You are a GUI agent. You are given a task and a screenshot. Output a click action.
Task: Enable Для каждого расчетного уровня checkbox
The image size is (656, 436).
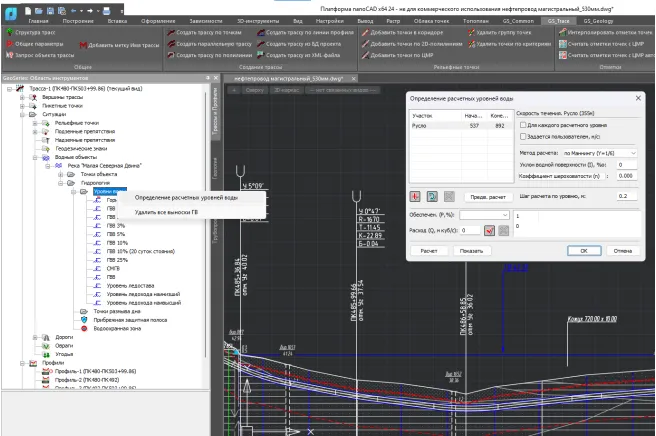tap(523, 124)
